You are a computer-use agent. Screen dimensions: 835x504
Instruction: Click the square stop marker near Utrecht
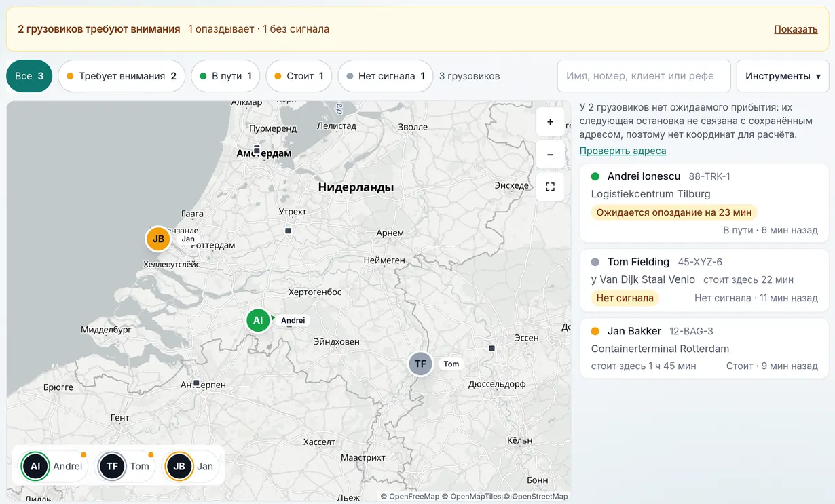288,231
